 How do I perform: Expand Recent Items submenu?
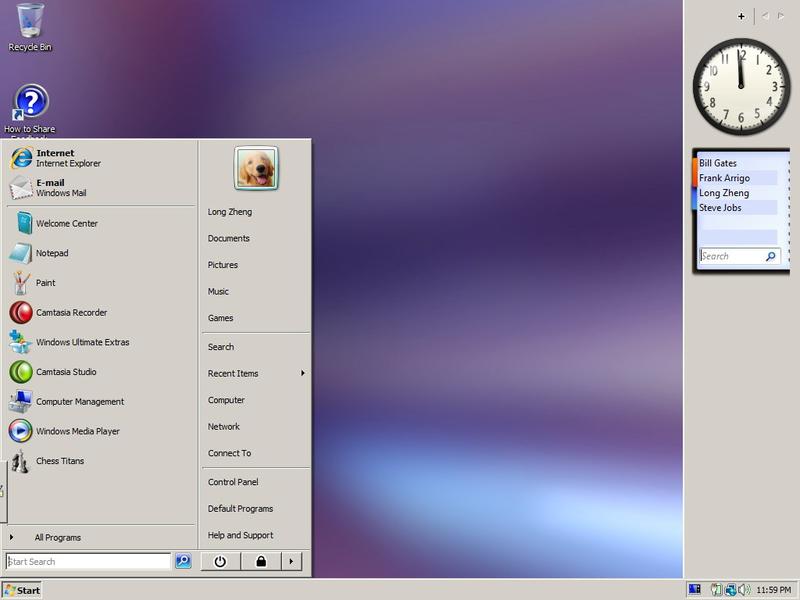[x=256, y=373]
